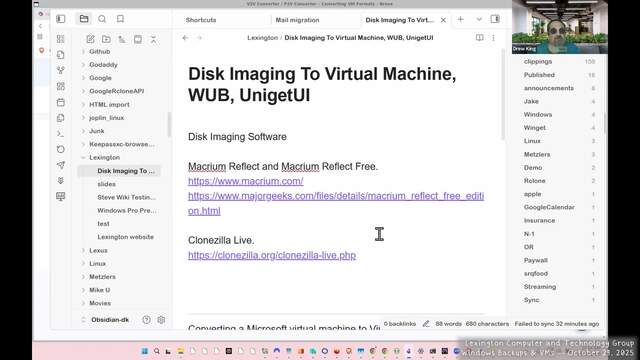Expand the Google folder
The image size is (640, 360).
point(100,78)
